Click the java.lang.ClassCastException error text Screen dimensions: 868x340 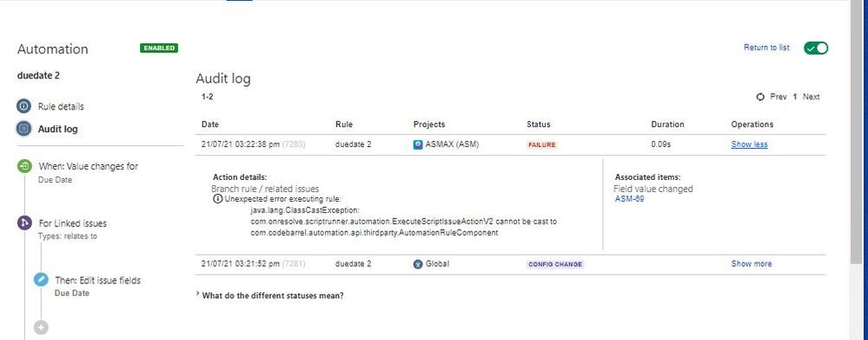tap(305, 210)
